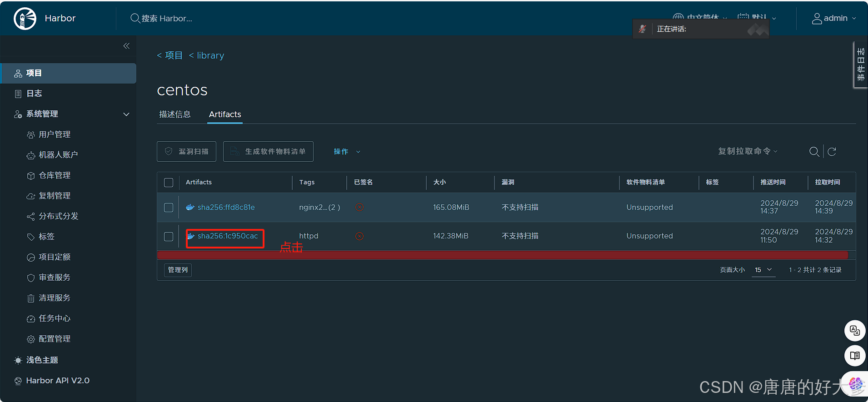Expand the 系统管理 chevron
The image size is (868, 402).
tap(126, 114)
